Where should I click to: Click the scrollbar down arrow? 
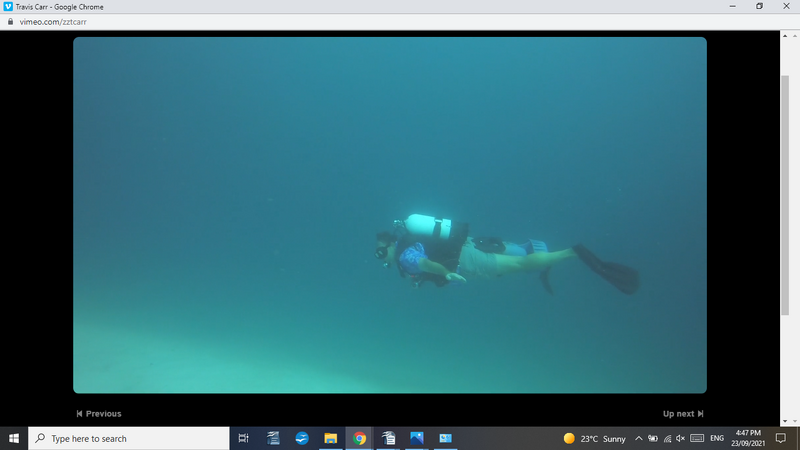[x=785, y=421]
